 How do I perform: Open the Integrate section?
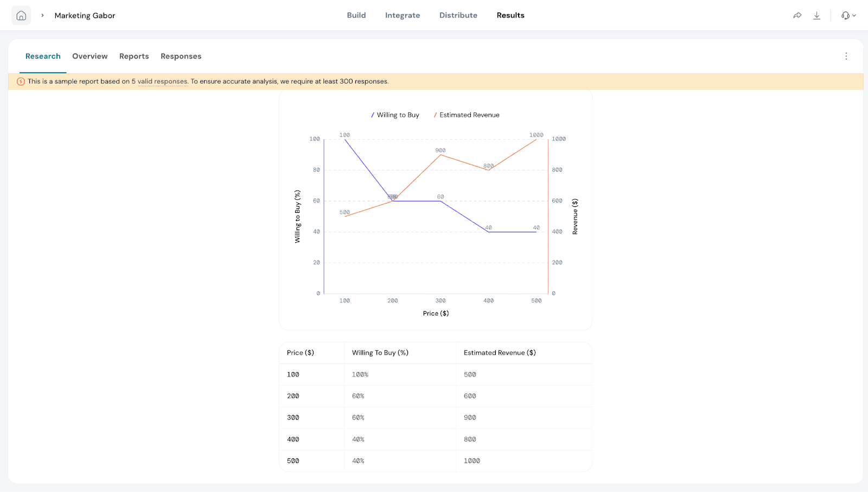(403, 15)
